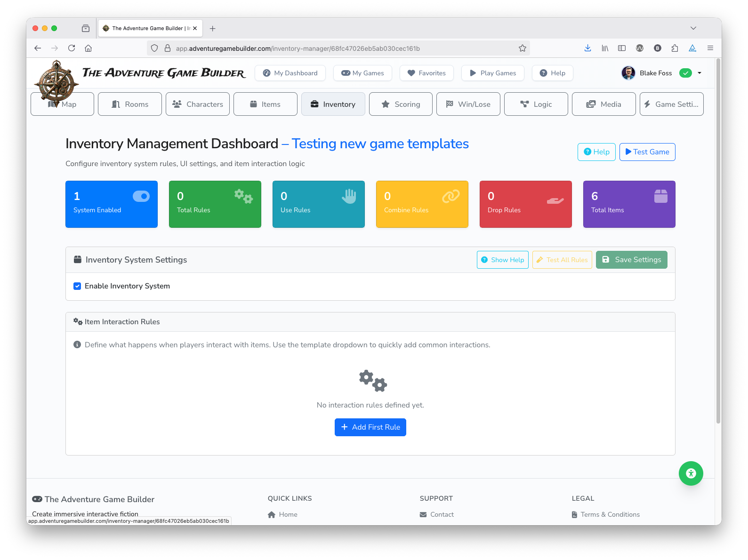Click the Firefox downloads arrow icon

587,48
